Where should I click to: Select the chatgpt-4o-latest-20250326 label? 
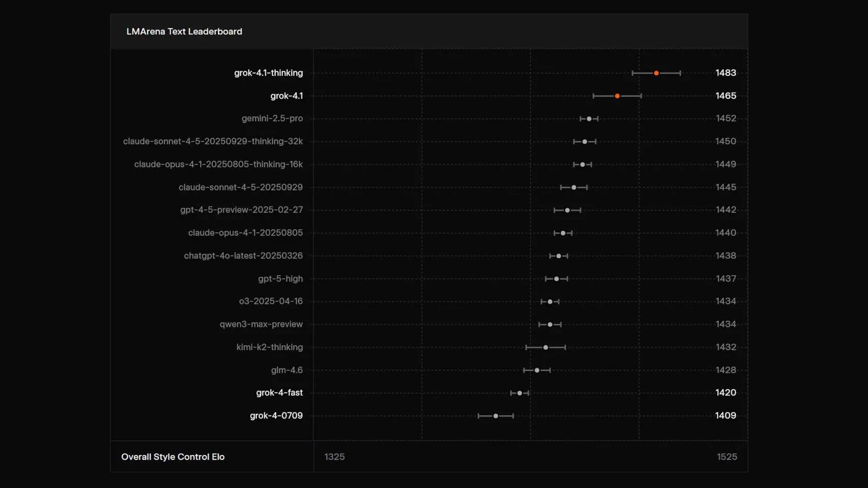243,256
